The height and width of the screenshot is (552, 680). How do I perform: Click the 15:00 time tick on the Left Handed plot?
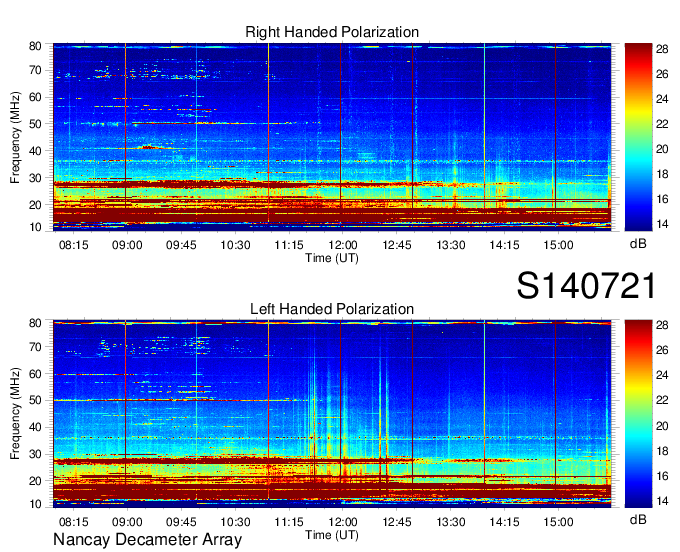558,522
